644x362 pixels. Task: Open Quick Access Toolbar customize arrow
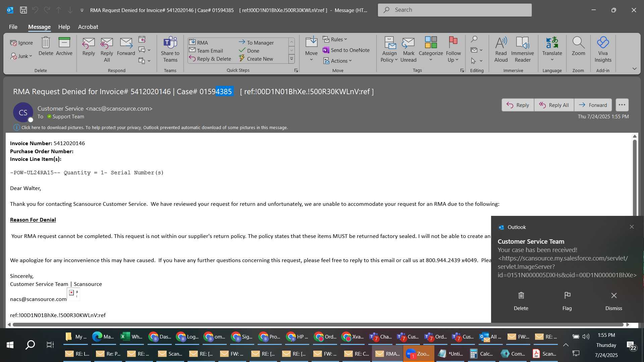(82, 10)
